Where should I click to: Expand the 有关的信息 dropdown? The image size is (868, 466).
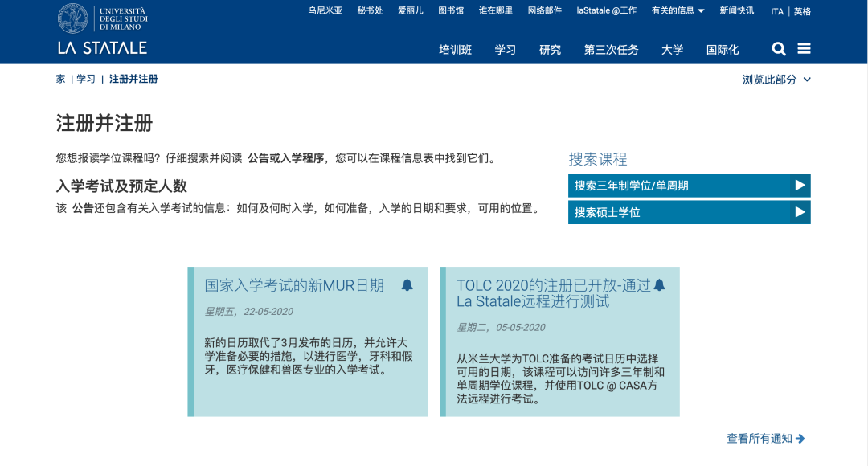[678, 10]
